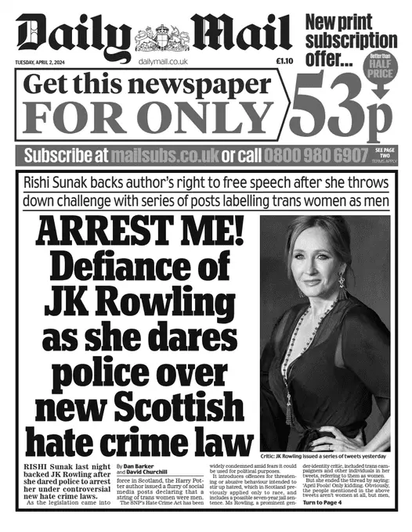Screen dimensions: 412x532
Task: Click the David Churchill byline name
Action: point(146,472)
